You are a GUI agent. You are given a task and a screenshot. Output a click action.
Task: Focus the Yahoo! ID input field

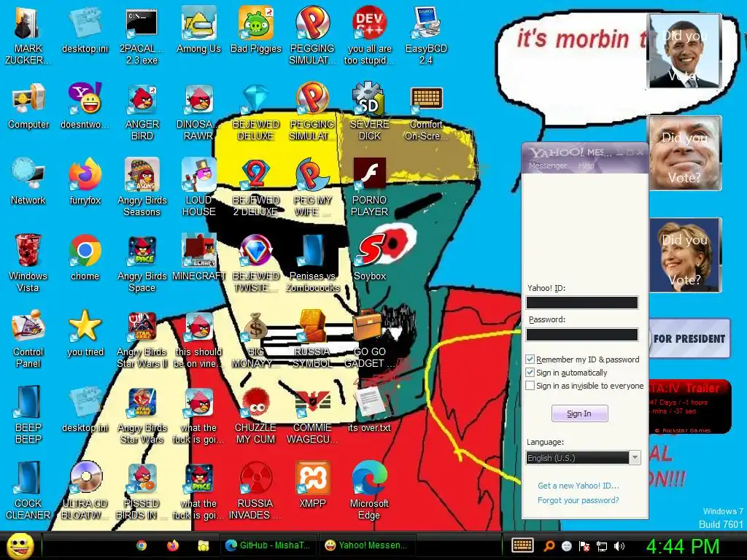point(581,303)
